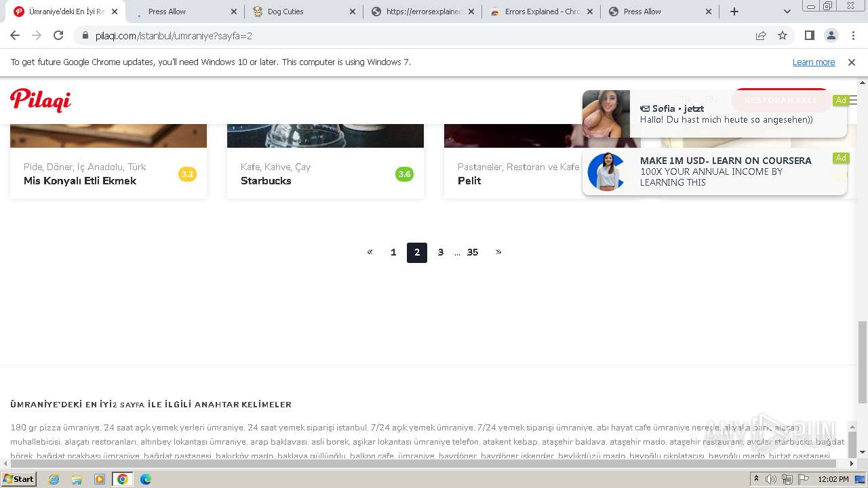Screen dimensions: 868x488
Task: Click the RESTORAN EKLE button
Action: point(781,100)
